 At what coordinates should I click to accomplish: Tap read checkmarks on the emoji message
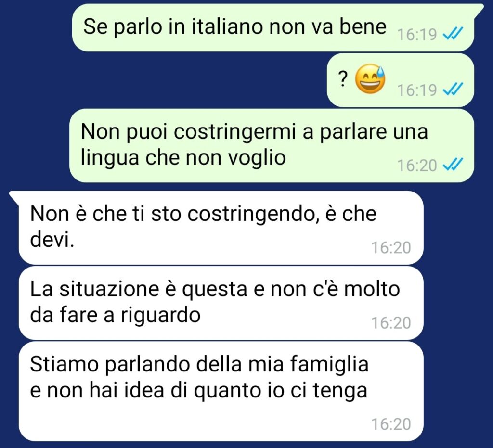click(x=453, y=89)
